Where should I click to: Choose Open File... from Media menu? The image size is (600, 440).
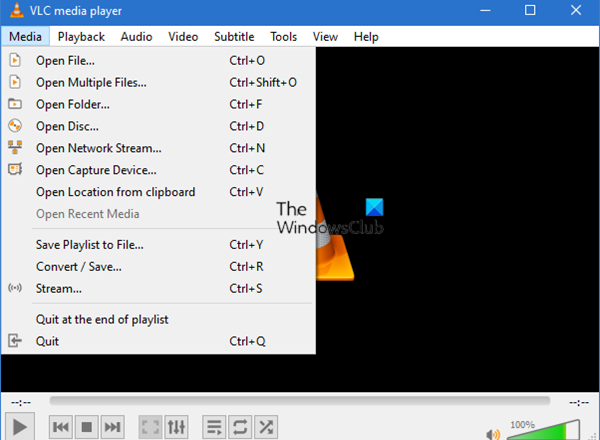tap(158, 60)
